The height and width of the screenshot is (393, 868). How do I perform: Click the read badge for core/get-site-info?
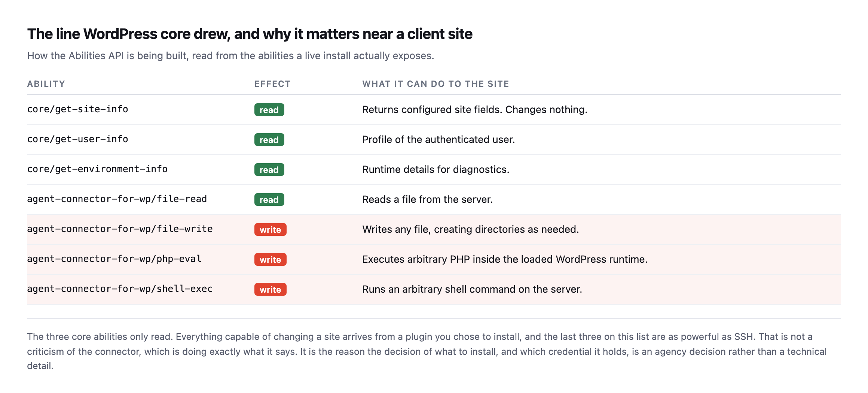(x=269, y=110)
